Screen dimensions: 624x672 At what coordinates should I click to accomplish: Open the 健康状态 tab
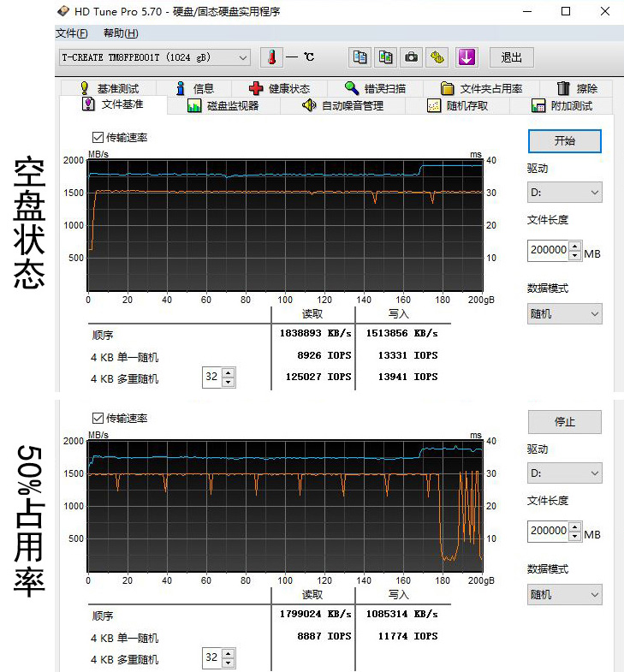point(279,88)
